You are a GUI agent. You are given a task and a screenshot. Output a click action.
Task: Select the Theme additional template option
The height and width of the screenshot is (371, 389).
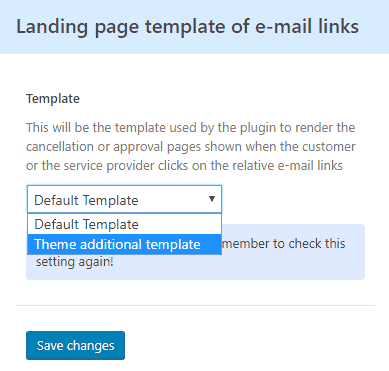point(124,244)
